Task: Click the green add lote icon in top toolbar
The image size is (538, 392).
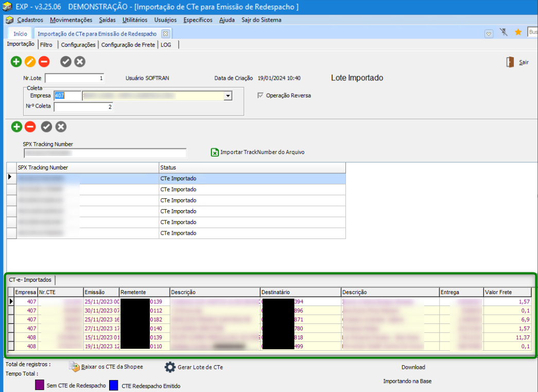Action: click(16, 62)
